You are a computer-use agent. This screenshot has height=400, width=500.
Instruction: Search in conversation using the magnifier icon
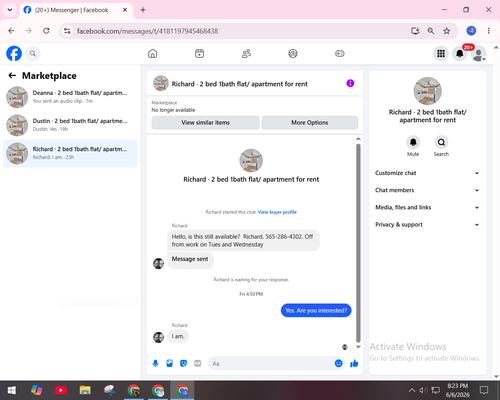coord(441,142)
